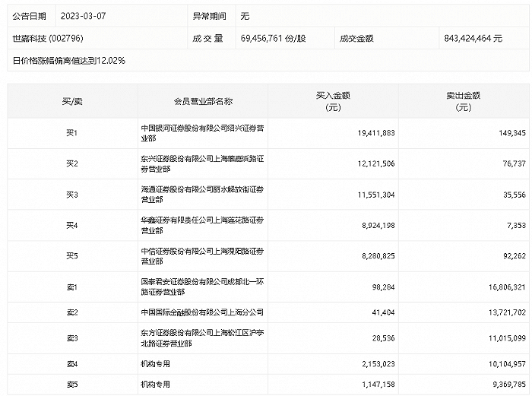This screenshot has width=532, height=396.
Task: Click buy amount 12,121,506
Action: pyautogui.click(x=376, y=163)
